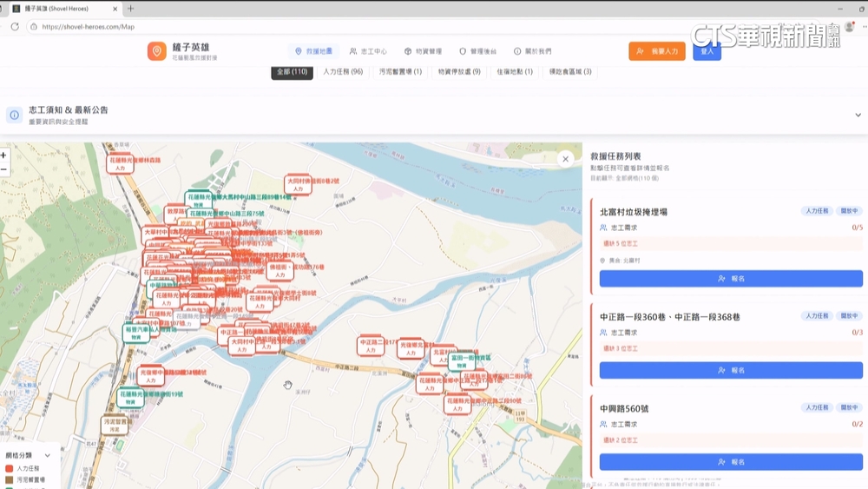This screenshot has height=489, width=868.
Task: Sign up for 中正路一段360巷 task
Action: (x=731, y=370)
